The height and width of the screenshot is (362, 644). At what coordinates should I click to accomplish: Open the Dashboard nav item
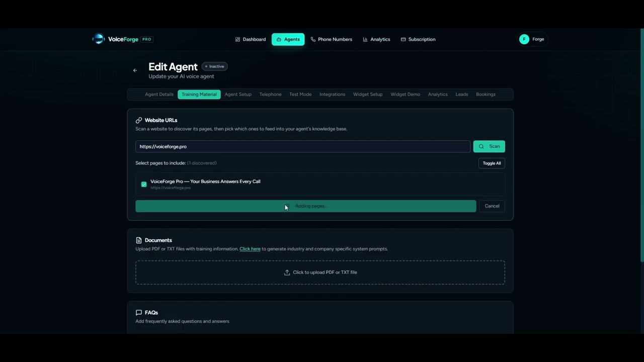tap(251, 39)
